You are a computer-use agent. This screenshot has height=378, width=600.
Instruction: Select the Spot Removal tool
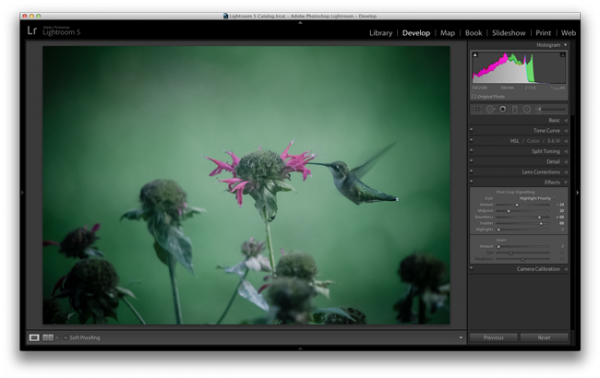[490, 109]
